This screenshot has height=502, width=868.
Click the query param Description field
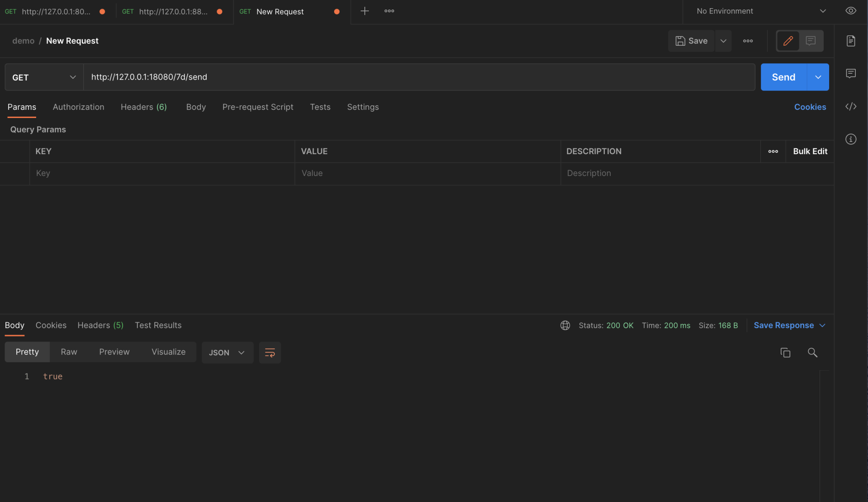[x=697, y=174]
